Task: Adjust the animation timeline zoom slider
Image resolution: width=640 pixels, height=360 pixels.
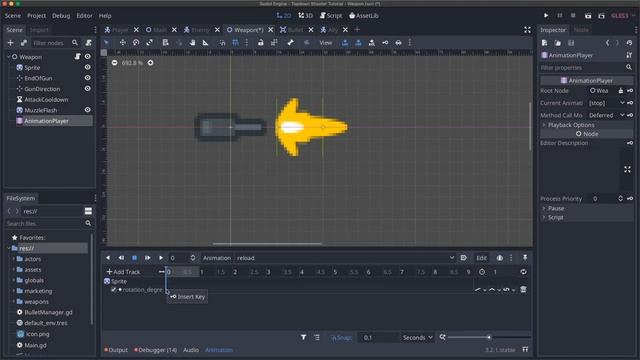Action: tap(489, 337)
